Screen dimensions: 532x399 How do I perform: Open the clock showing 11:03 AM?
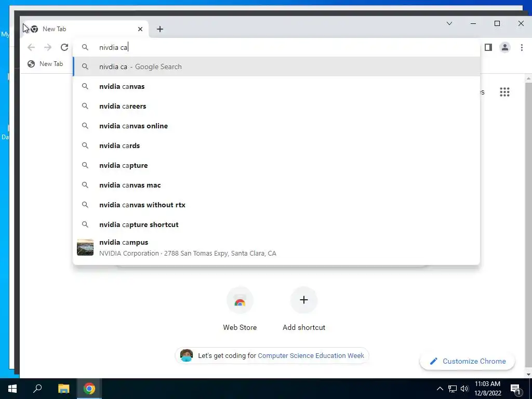487,389
